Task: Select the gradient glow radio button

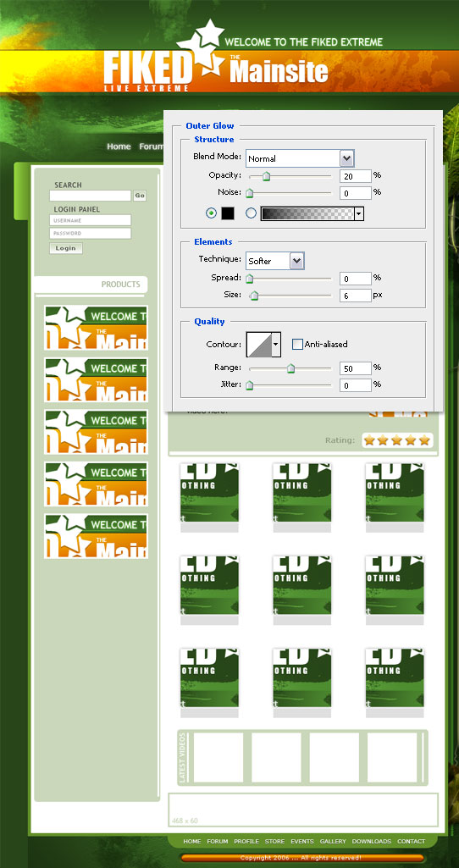Action: coord(251,213)
